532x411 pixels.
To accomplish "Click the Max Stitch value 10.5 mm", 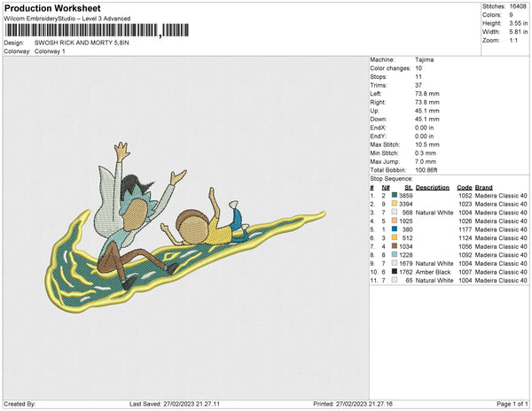I will [427, 144].
